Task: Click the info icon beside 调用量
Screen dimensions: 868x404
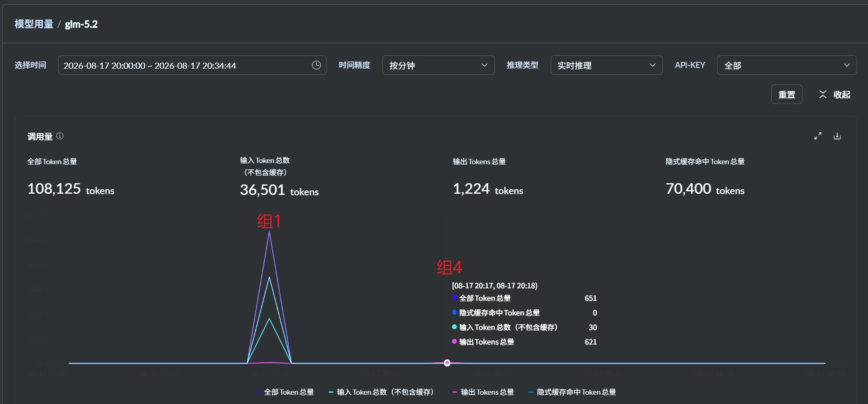Action: click(60, 136)
